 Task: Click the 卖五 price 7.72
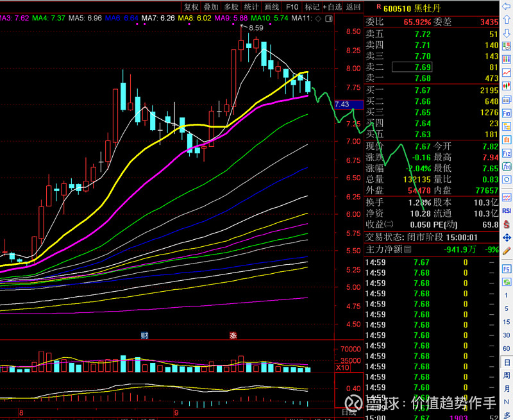click(423, 34)
